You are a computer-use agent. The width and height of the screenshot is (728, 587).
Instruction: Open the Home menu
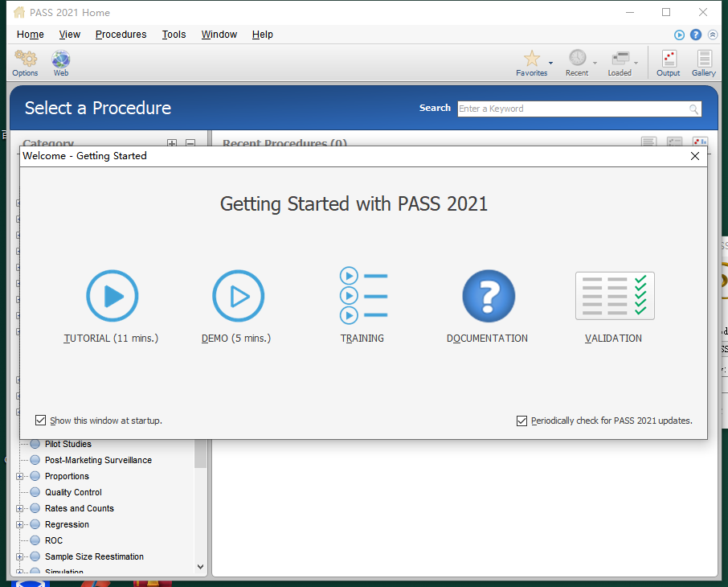click(x=31, y=35)
